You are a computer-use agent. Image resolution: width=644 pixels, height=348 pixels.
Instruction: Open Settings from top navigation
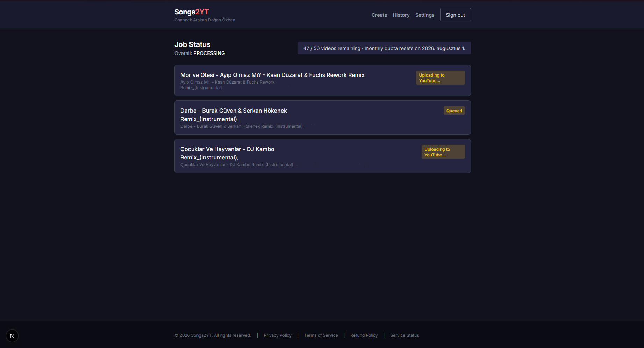click(425, 15)
